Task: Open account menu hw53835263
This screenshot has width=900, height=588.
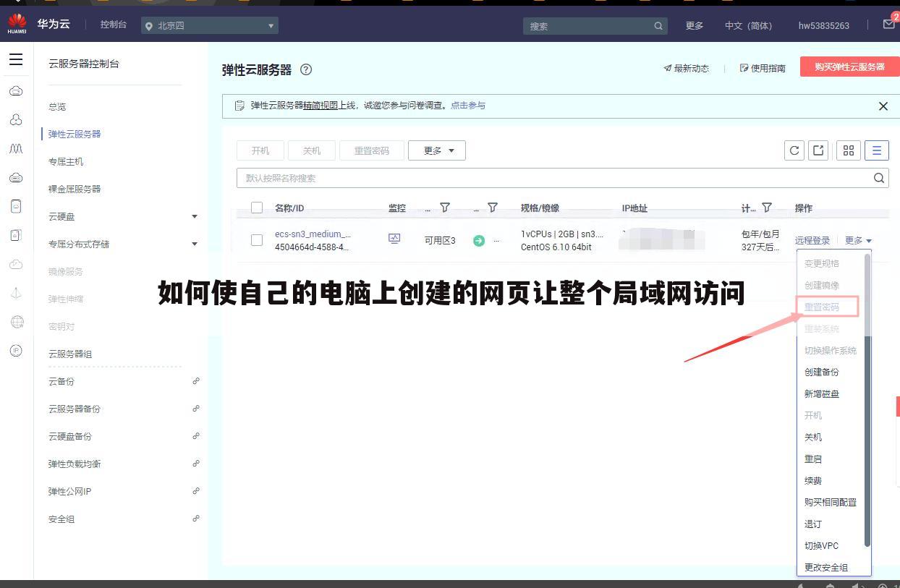Action: click(824, 26)
